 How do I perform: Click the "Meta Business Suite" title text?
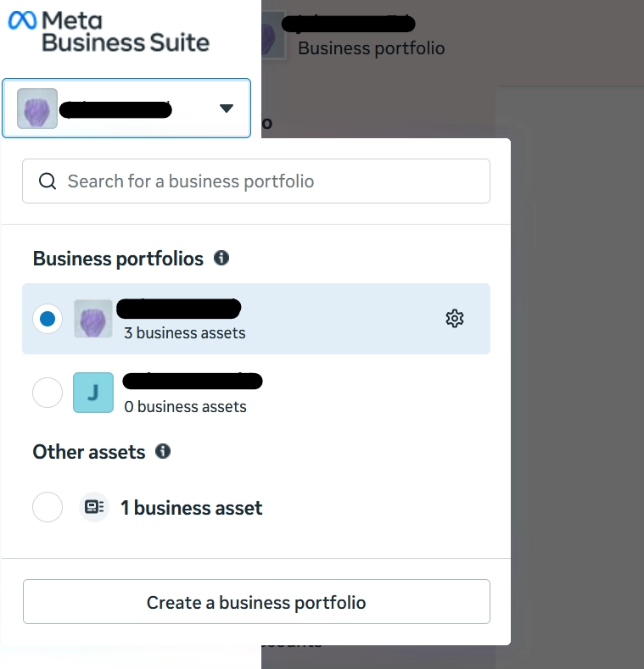pyautogui.click(x=126, y=31)
